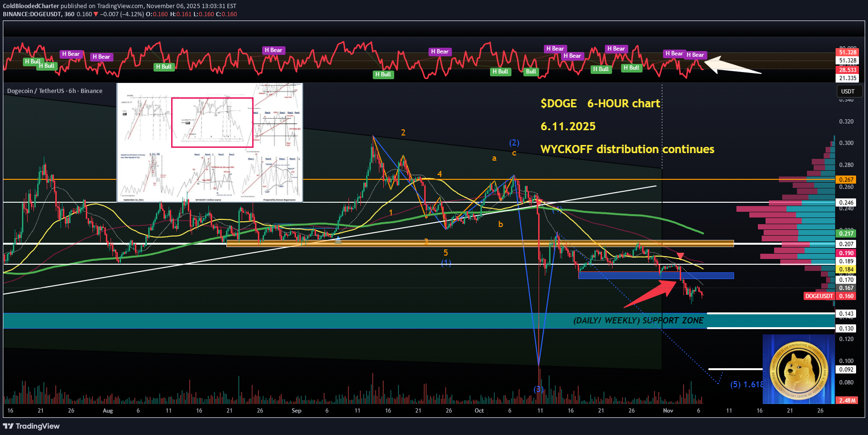Click the ColdBloodedCharter author name
The width and height of the screenshot is (868, 435).
31,6
